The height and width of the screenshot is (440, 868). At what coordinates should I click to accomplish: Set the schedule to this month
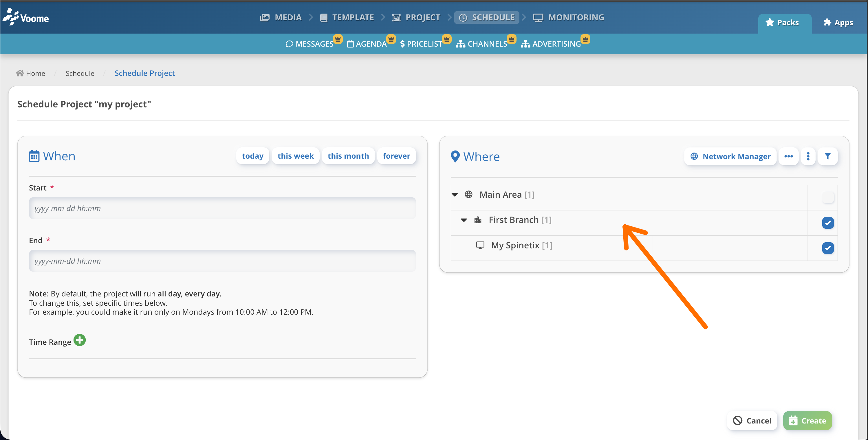click(348, 156)
